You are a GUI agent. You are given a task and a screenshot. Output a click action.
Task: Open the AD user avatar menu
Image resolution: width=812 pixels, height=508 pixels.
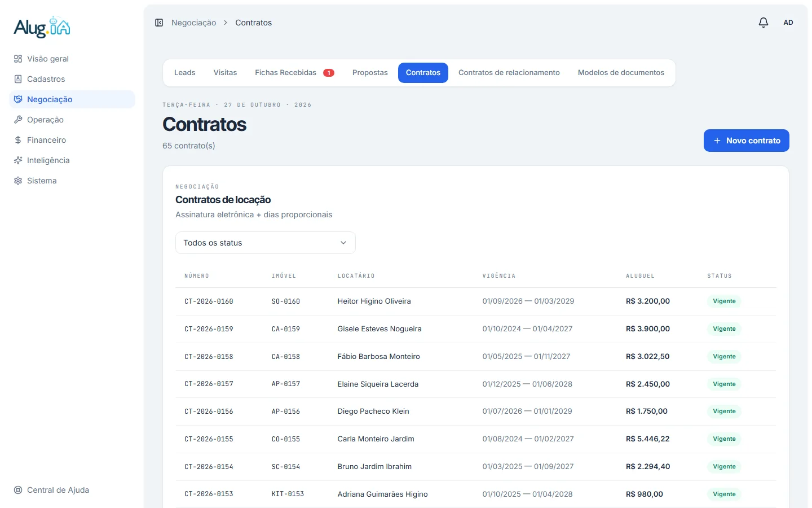788,23
